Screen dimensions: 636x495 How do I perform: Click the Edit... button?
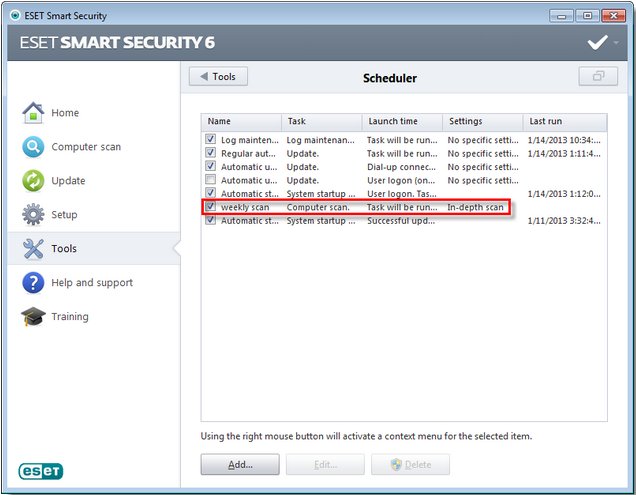tap(325, 465)
